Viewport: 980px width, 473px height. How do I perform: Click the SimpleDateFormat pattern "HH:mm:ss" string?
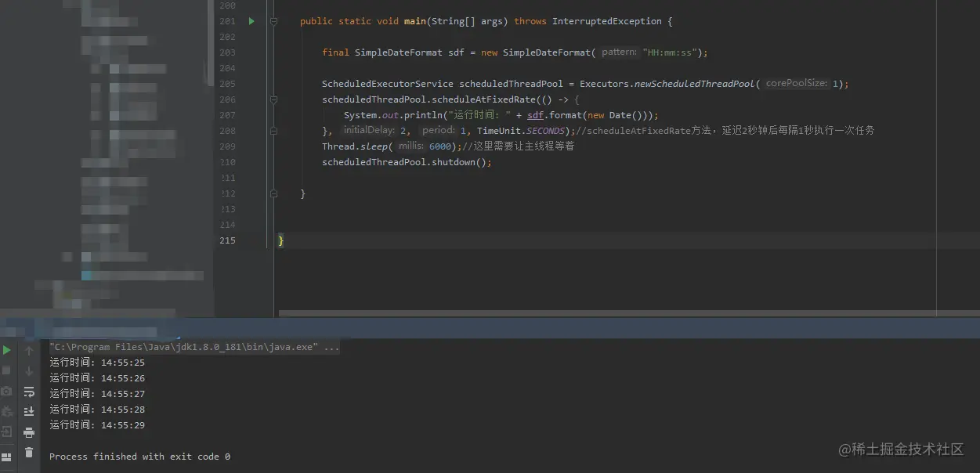coord(670,52)
